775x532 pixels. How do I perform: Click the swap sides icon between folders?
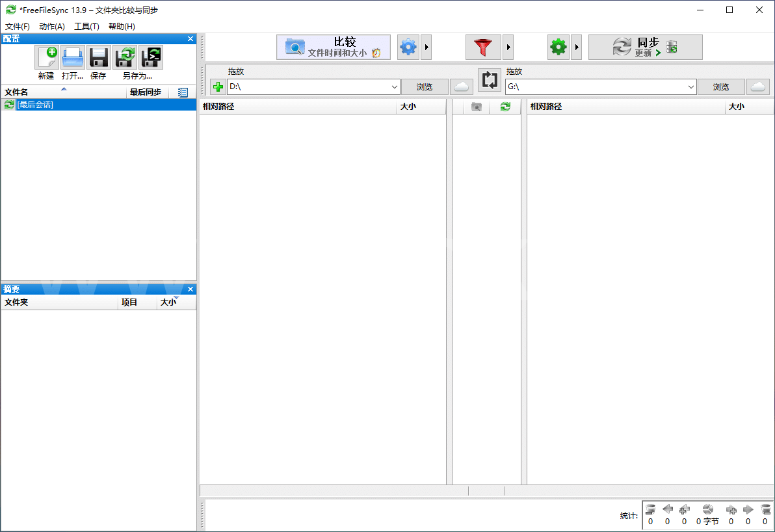click(x=490, y=81)
